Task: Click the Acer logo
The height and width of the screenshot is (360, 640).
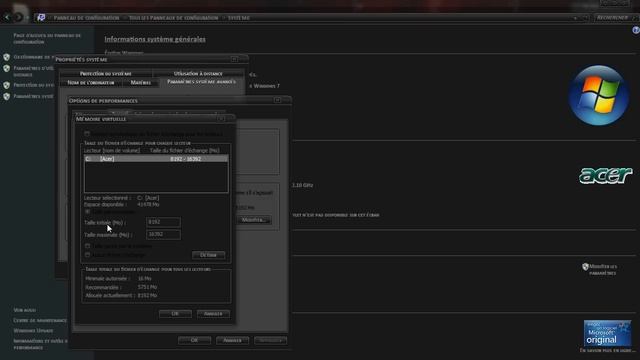Action: [606, 176]
